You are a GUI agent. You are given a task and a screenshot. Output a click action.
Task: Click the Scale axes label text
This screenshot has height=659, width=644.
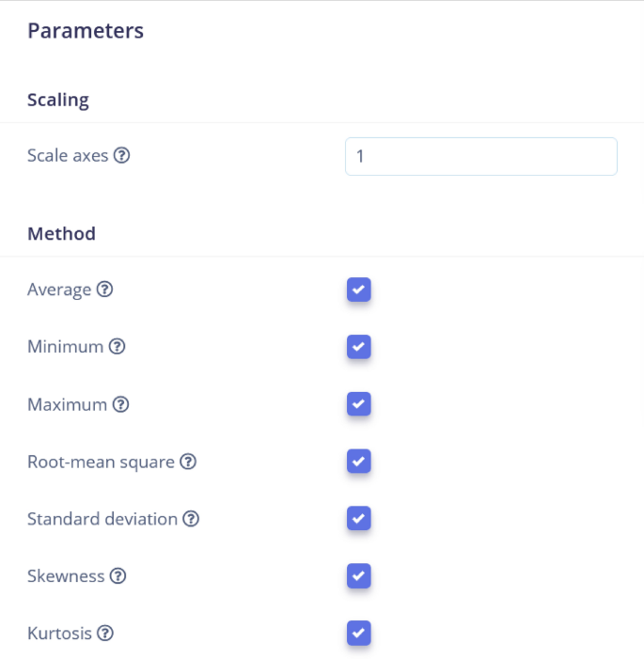[68, 156]
